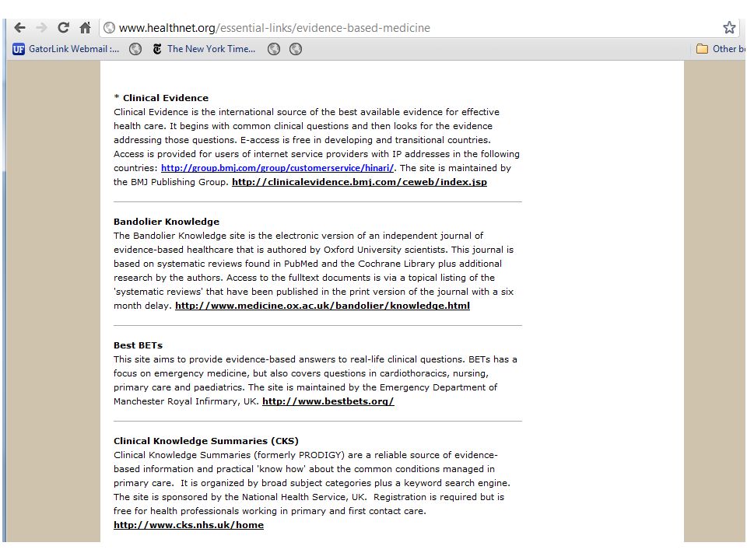Screen dimensions: 747x560
Task: Open the New York Times bookmark
Action: pos(204,49)
